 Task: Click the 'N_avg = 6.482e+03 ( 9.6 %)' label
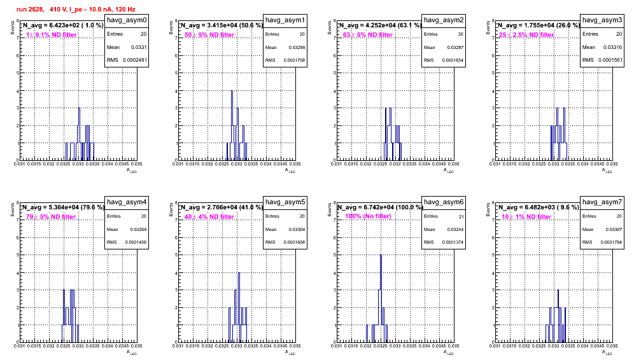(x=539, y=207)
